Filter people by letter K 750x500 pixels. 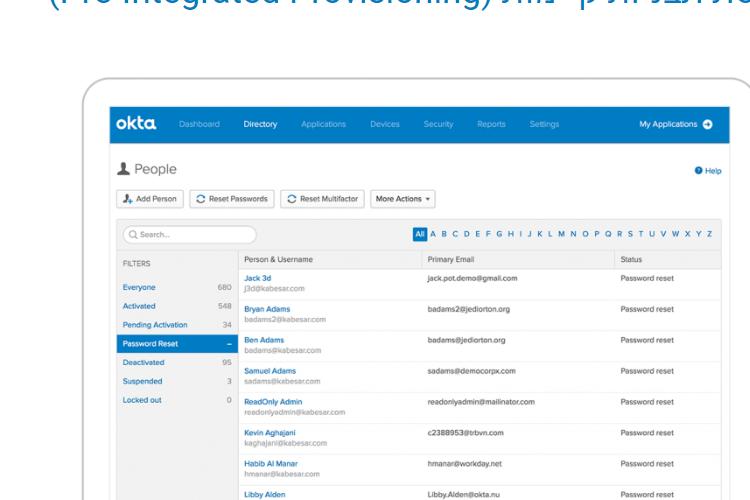540,234
